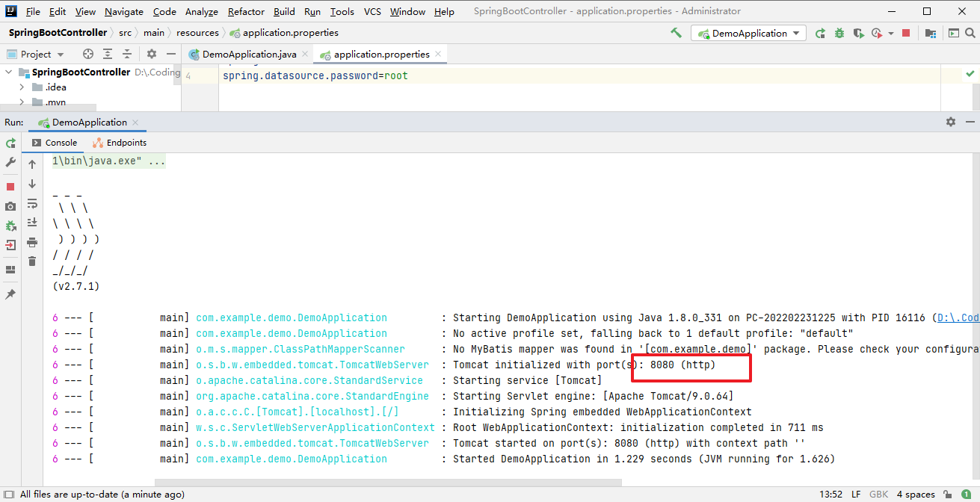Open the DemoApplication run configuration dropdown

(x=748, y=33)
